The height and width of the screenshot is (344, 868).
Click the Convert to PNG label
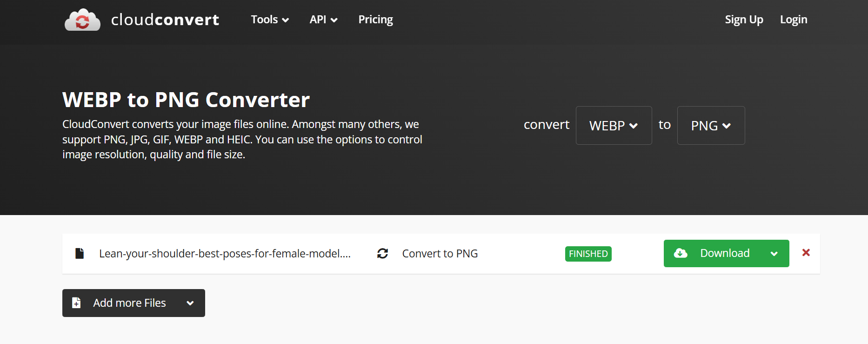[x=440, y=254]
